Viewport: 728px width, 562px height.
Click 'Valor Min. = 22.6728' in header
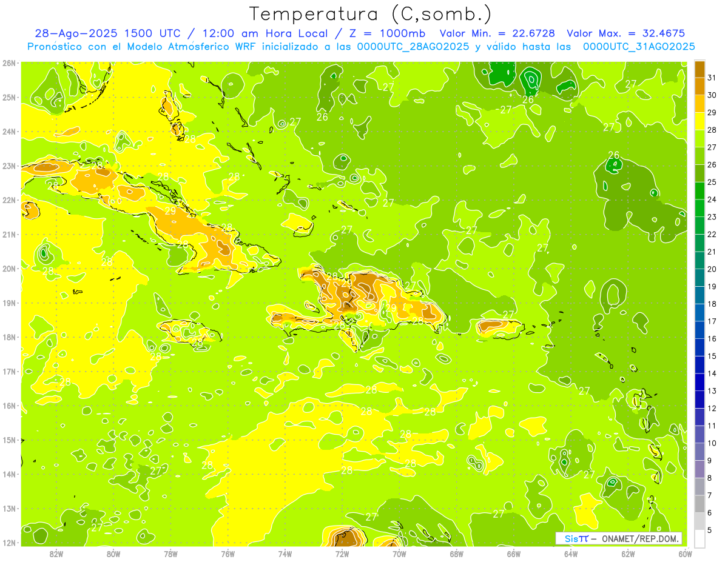click(497, 33)
